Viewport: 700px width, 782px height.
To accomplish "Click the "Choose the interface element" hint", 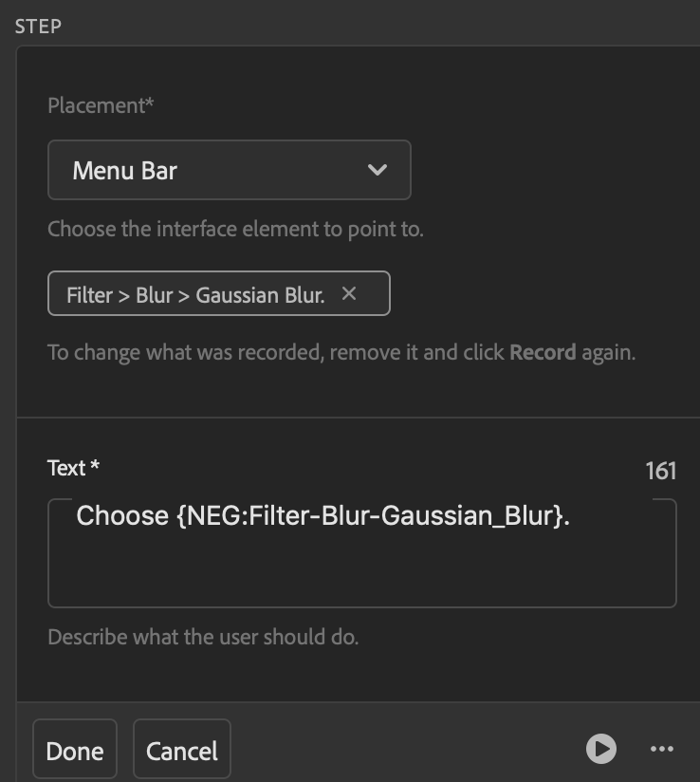I will click(x=235, y=229).
